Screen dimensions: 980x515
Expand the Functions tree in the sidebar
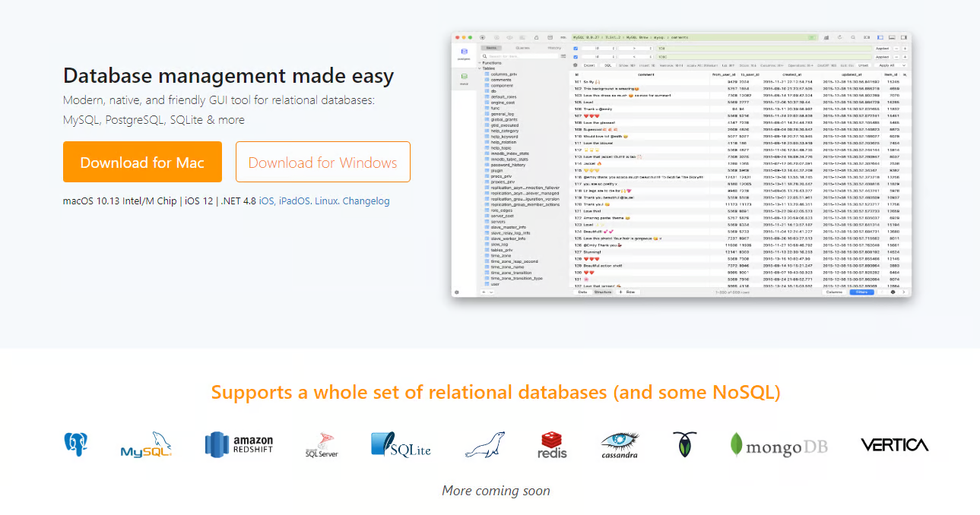pyautogui.click(x=479, y=63)
